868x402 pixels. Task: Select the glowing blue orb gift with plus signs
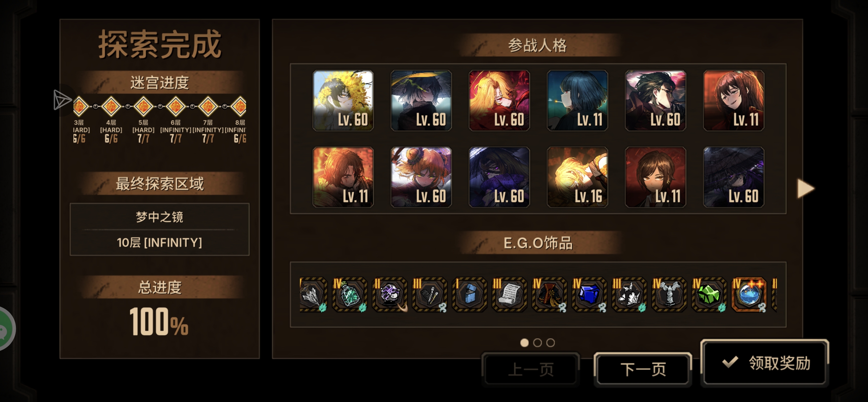tap(748, 294)
